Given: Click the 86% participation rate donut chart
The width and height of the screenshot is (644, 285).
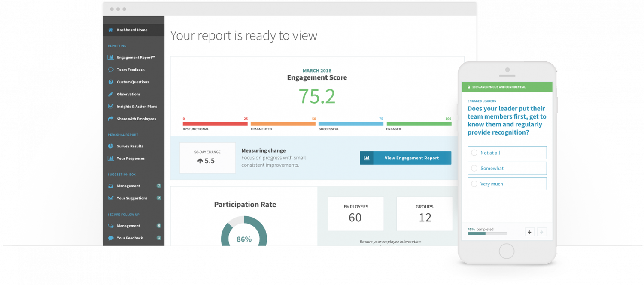Looking at the screenshot, I should tap(244, 231).
